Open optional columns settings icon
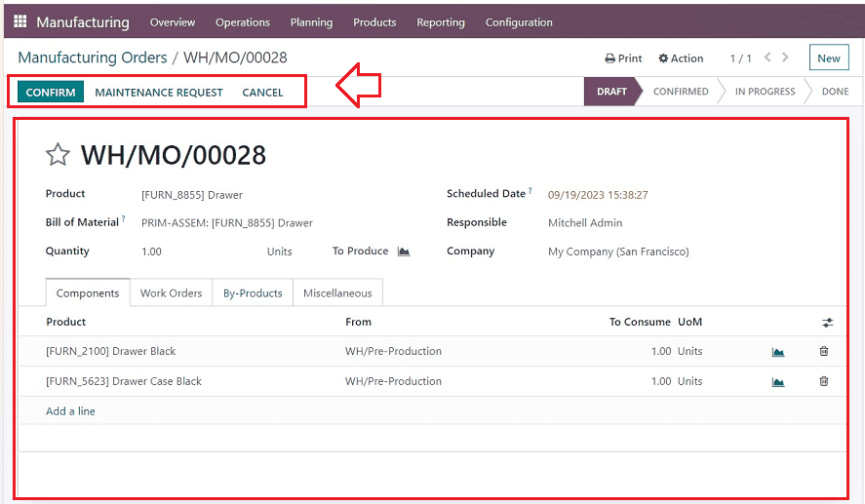865x504 pixels. coord(827,323)
